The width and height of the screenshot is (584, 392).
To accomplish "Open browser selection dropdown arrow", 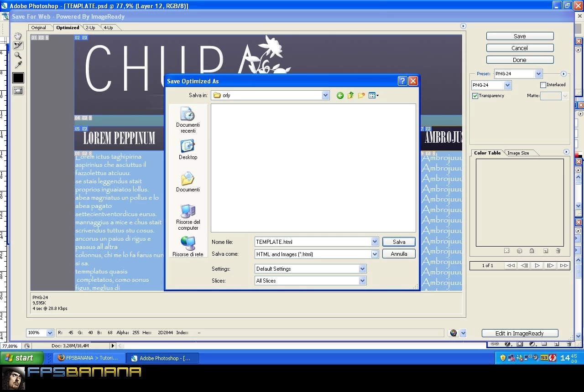I will click(463, 333).
